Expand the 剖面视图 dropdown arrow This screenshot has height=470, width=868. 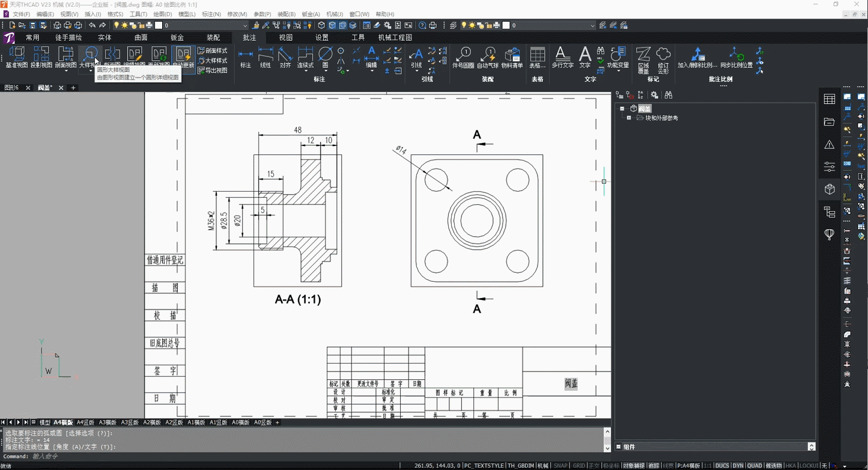66,71
